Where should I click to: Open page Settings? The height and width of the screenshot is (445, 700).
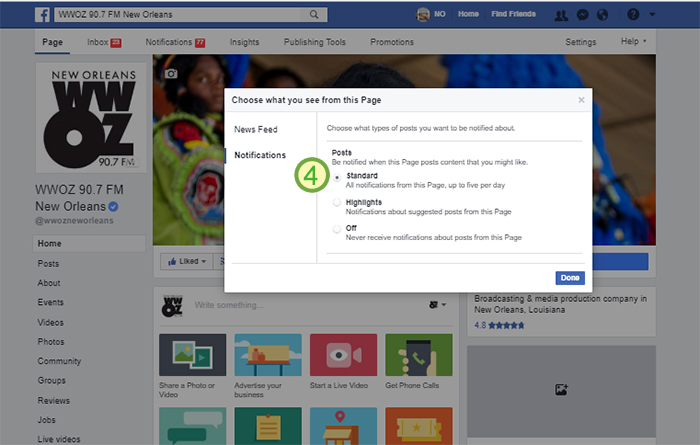[x=580, y=42]
